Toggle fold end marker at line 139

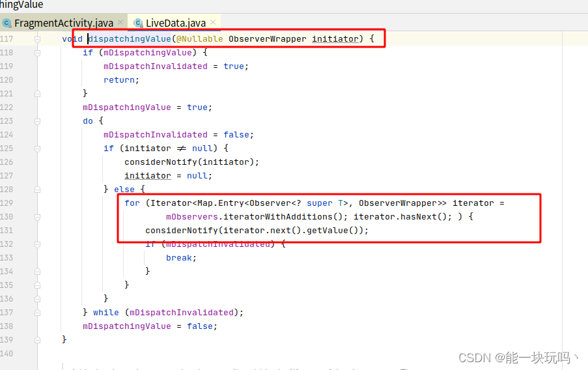pos(37,340)
